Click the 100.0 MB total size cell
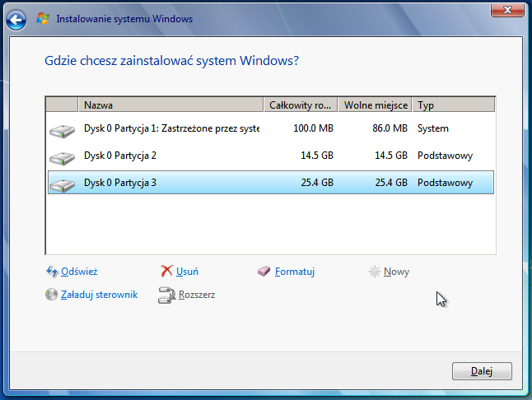This screenshot has height=400, width=532. click(313, 128)
